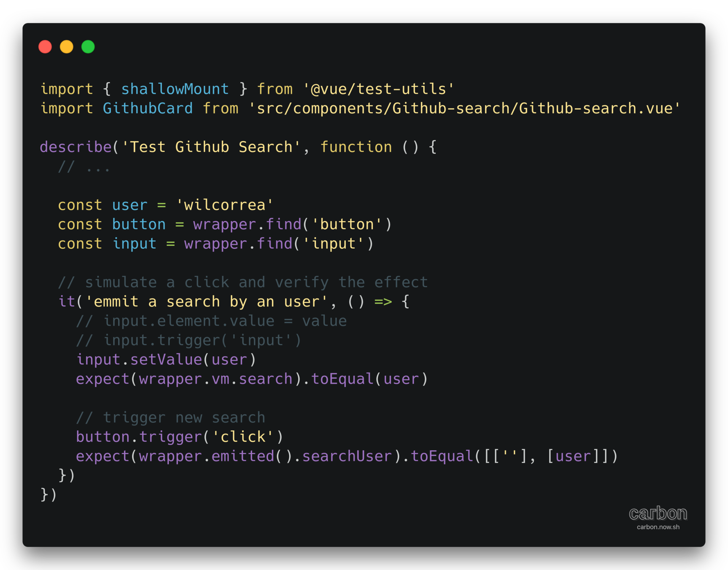
Task: Click the 'input.element.value = value' comment
Action: pos(212,321)
